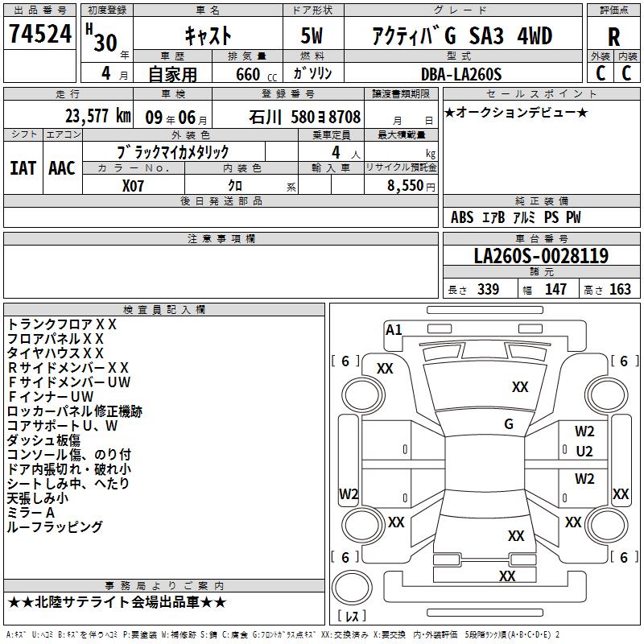Image resolution: width=644 pixels, height=644 pixels.
Task: Select equipment line ABS エアB アルミ PS PW
Action: [515, 217]
